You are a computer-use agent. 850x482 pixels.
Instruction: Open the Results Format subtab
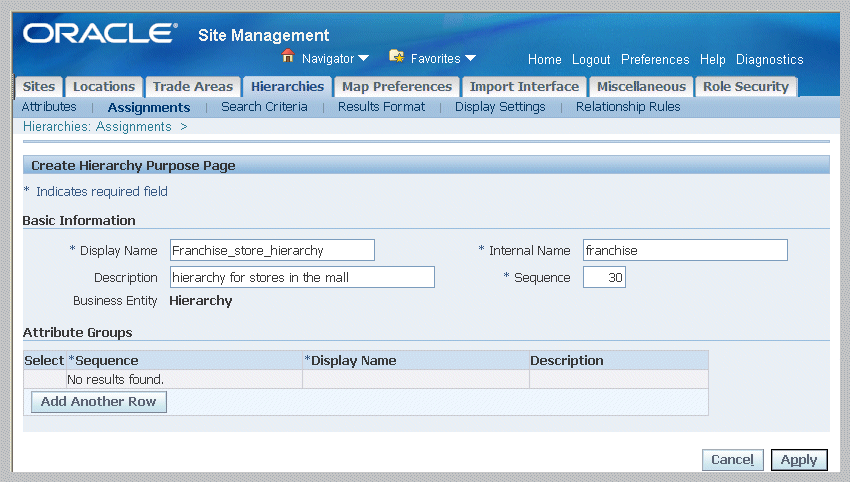[381, 107]
